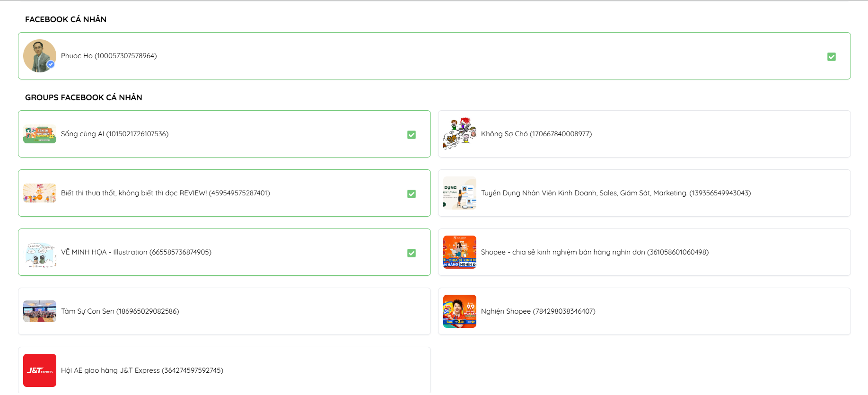Untick the Biết thì thưa thốt checkbox
Image resolution: width=868 pixels, height=395 pixels.
pos(412,194)
